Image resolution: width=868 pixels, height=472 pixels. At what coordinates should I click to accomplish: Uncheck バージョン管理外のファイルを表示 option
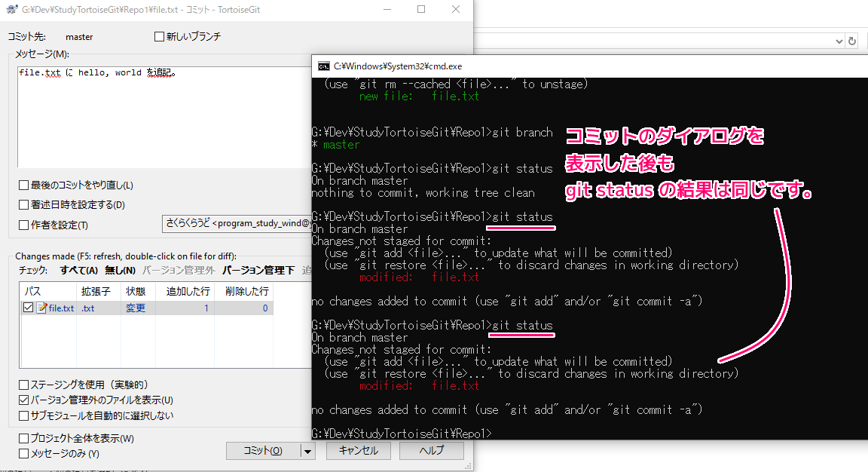click(24, 400)
